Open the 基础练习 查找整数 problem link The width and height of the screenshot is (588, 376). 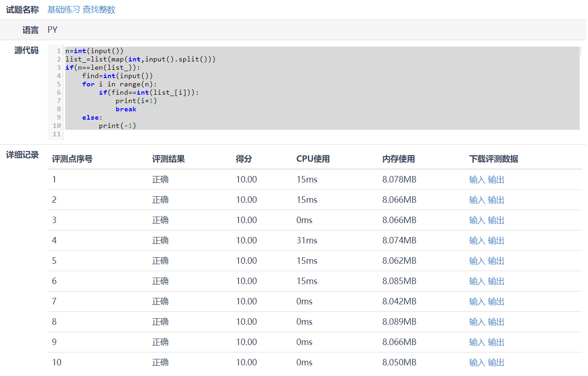pos(81,10)
